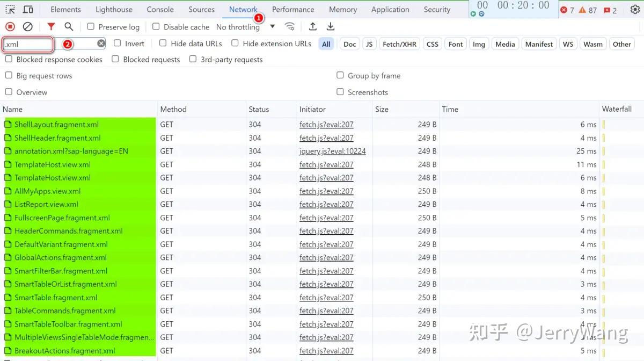Open initiator link jquery.js?eval:10224
Image resolution: width=644 pixels, height=361 pixels.
pos(333,151)
